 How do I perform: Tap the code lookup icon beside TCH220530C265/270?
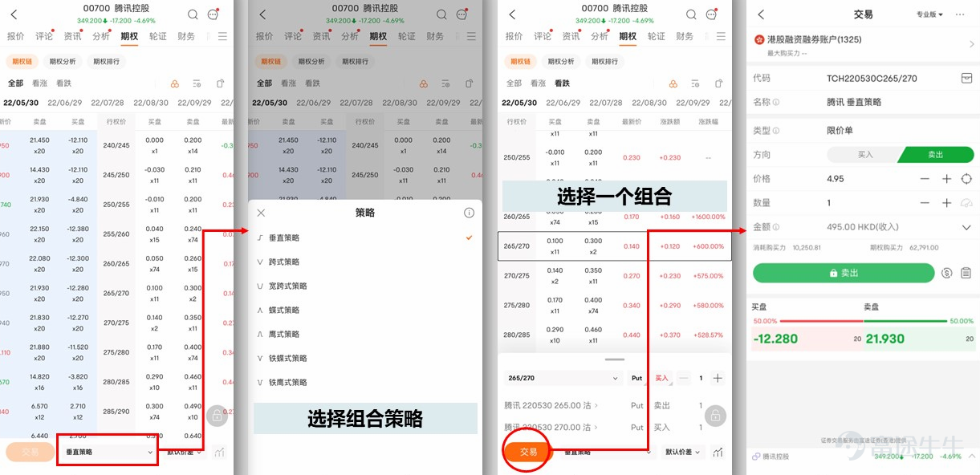coord(966,78)
